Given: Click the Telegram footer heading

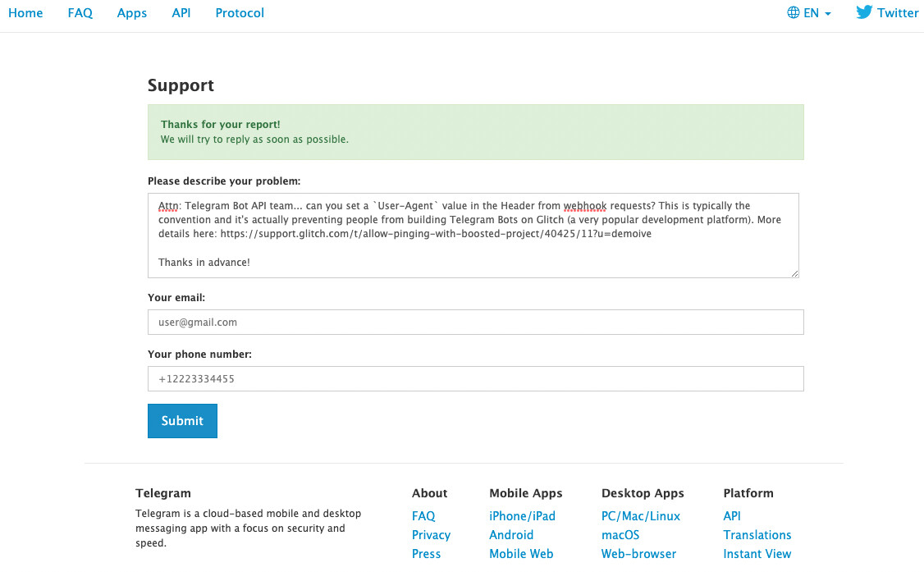Looking at the screenshot, I should click(x=163, y=493).
